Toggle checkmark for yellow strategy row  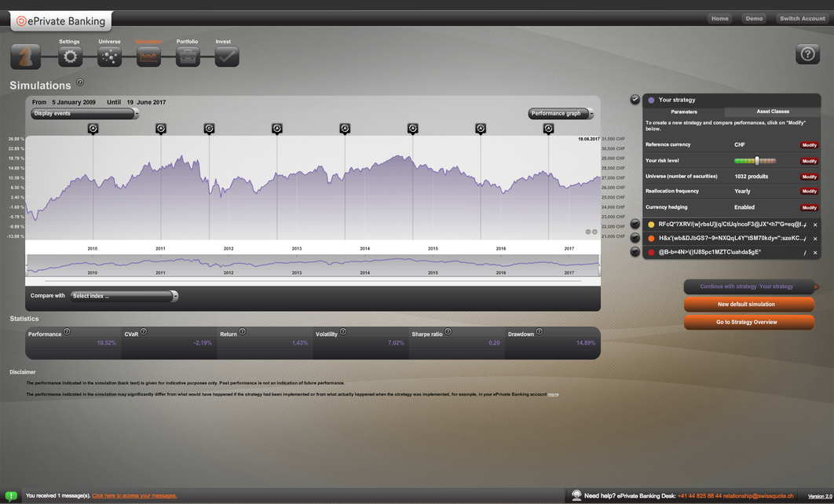click(x=635, y=225)
